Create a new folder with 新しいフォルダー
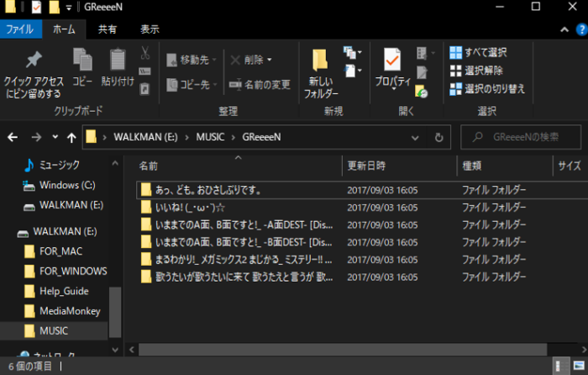The image size is (588, 375). click(x=321, y=73)
